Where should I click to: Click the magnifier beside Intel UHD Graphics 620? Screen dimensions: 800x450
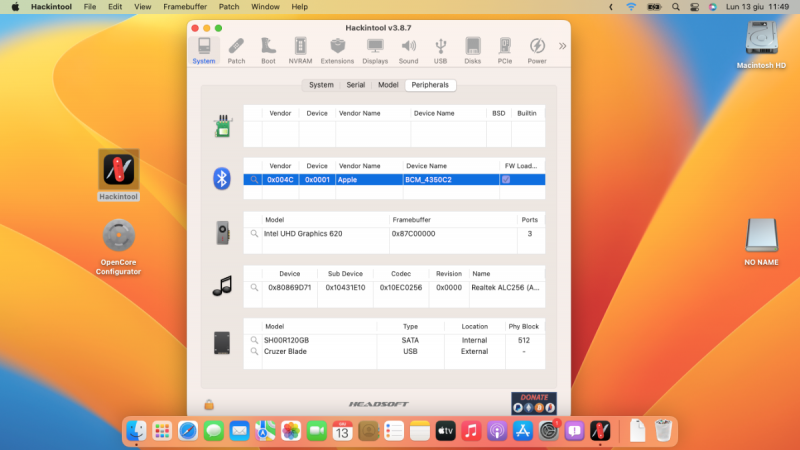[254, 233]
